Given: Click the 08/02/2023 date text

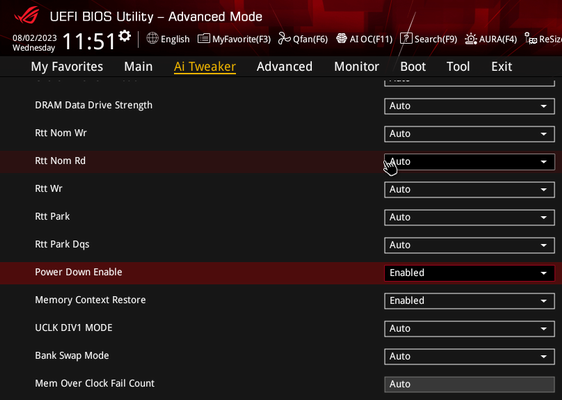Looking at the screenshot, I should (x=35, y=38).
